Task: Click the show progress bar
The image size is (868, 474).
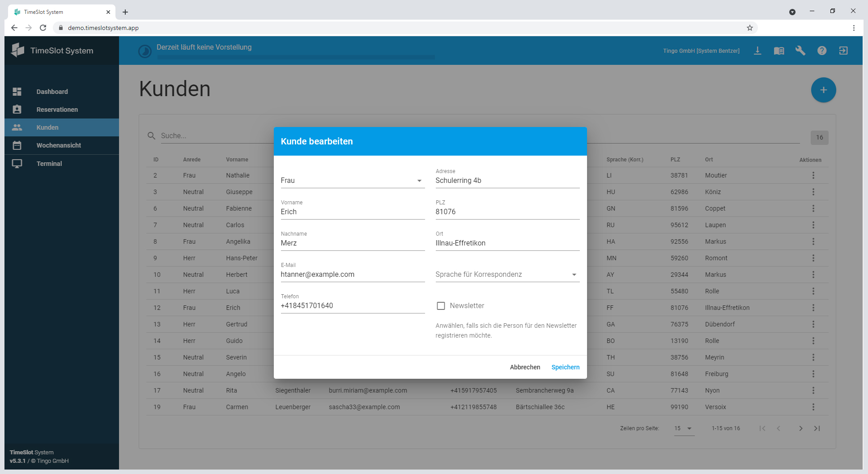Action: tap(296, 57)
